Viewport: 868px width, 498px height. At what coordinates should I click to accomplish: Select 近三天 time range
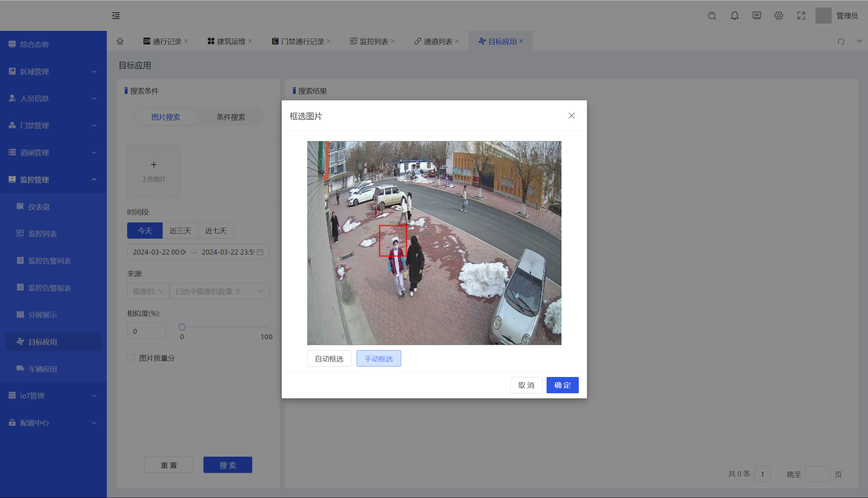click(180, 231)
